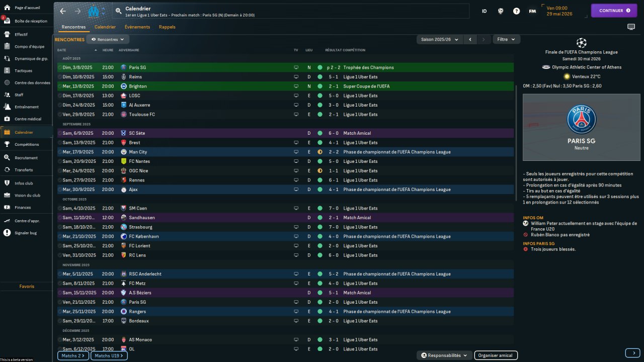
Task: Click the fixtures list vertical scrollbar
Action: pos(516,141)
